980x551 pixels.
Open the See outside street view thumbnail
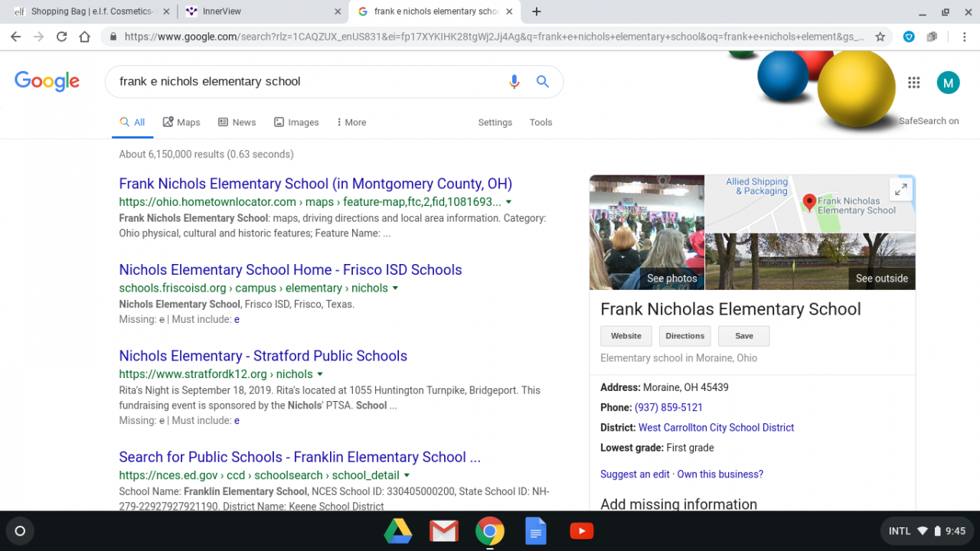coord(810,262)
